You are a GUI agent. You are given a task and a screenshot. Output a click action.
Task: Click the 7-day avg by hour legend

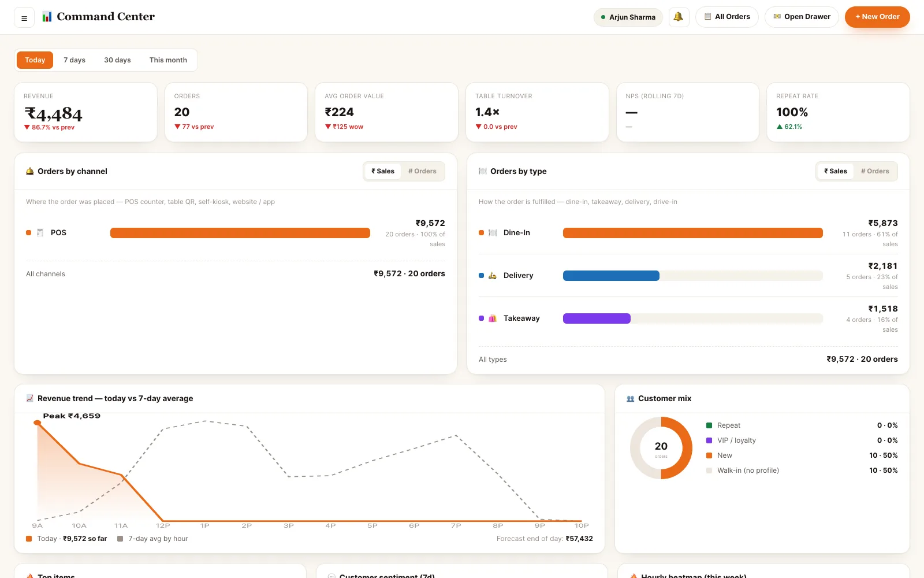point(152,539)
